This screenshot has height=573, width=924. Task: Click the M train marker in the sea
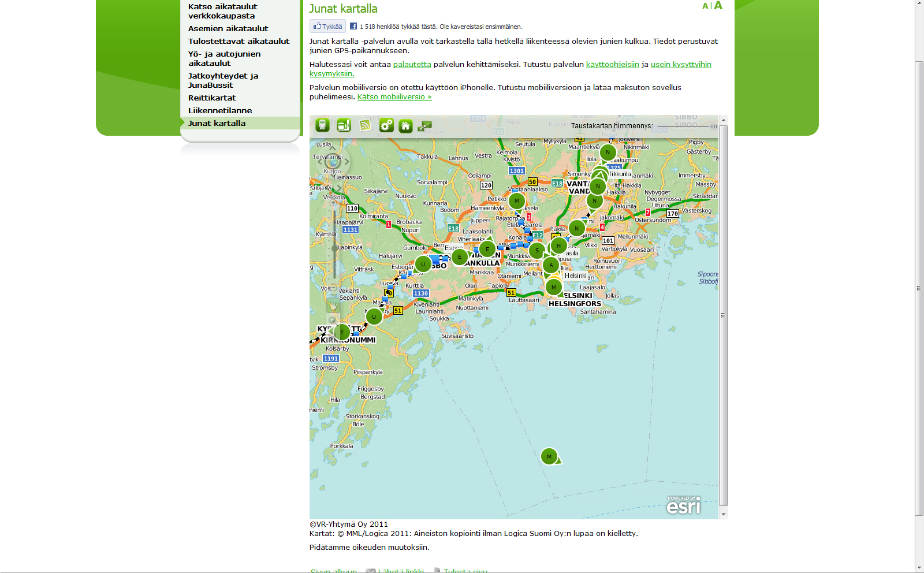pos(549,456)
